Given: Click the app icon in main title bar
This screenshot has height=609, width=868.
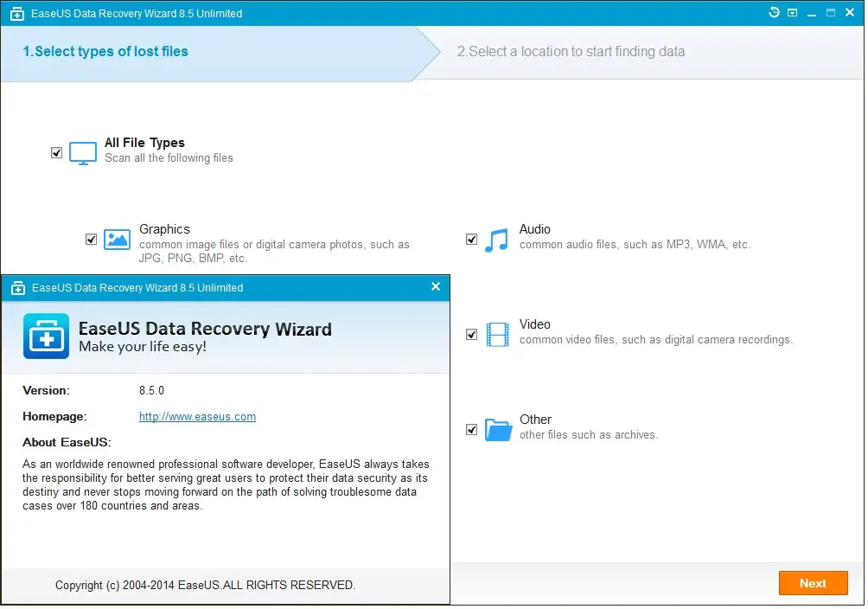Looking at the screenshot, I should pyautogui.click(x=16, y=14).
